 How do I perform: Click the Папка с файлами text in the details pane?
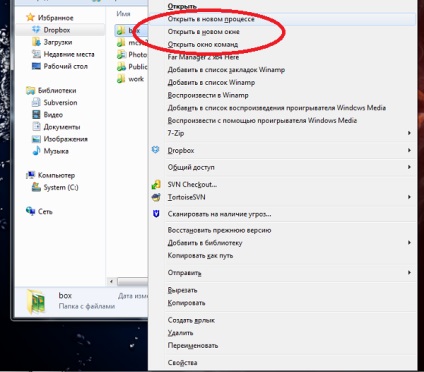(87, 306)
